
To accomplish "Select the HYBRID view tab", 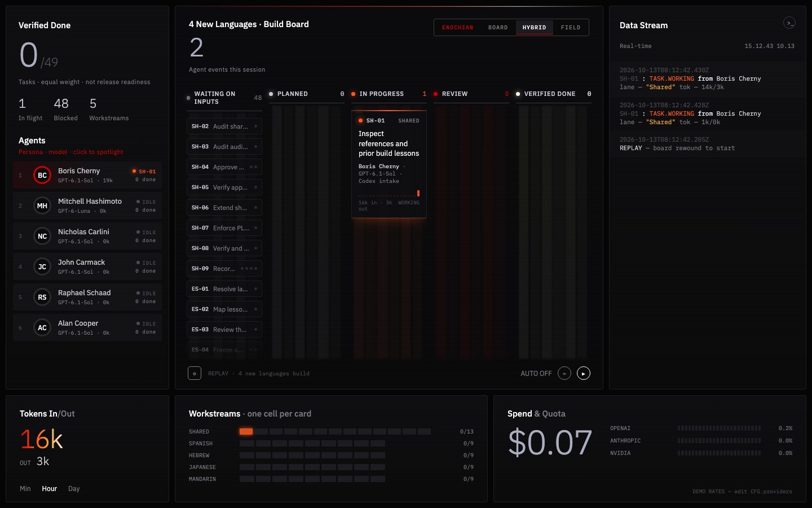I will click(x=534, y=27).
